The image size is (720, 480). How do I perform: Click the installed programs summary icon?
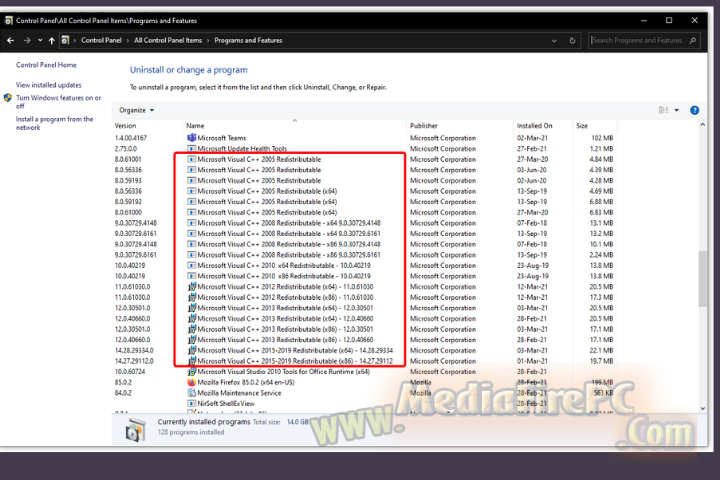click(135, 429)
